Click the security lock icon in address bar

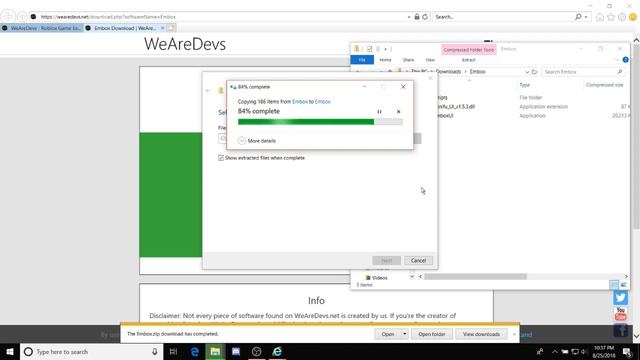tap(417, 17)
